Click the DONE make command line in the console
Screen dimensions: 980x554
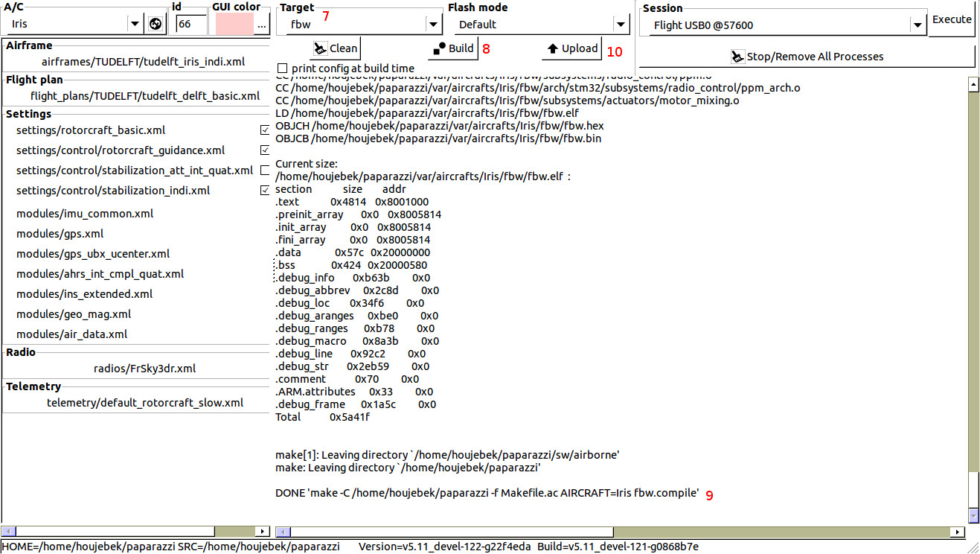(487, 493)
